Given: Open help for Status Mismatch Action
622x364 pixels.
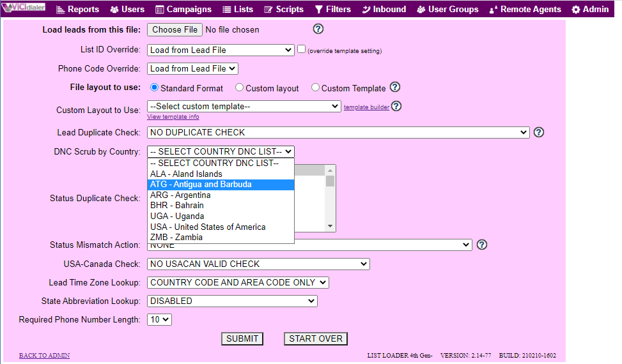Looking at the screenshot, I should click(x=482, y=245).
